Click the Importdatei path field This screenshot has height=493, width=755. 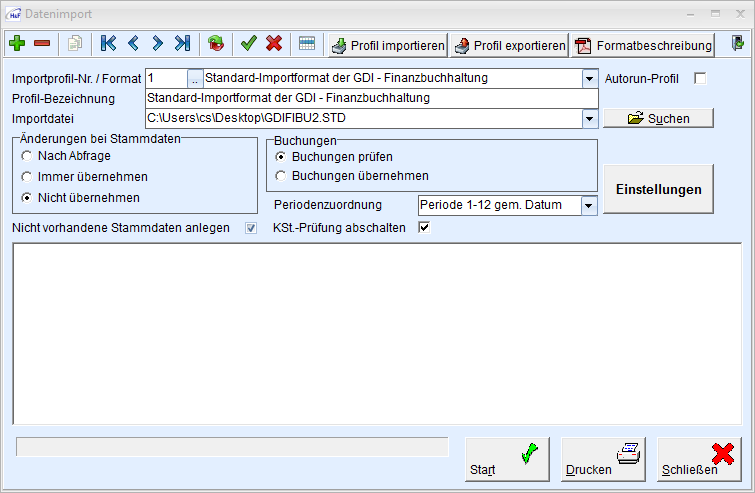click(364, 118)
